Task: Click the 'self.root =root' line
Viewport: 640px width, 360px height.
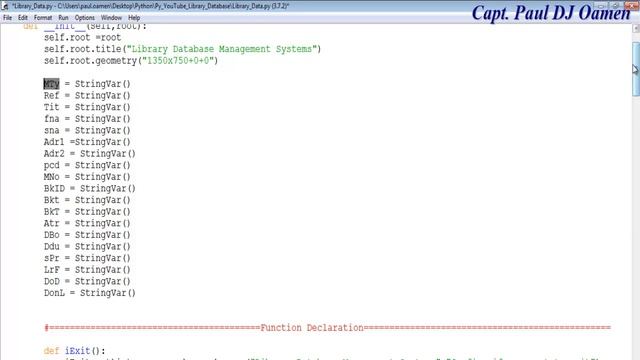Action: click(82, 38)
